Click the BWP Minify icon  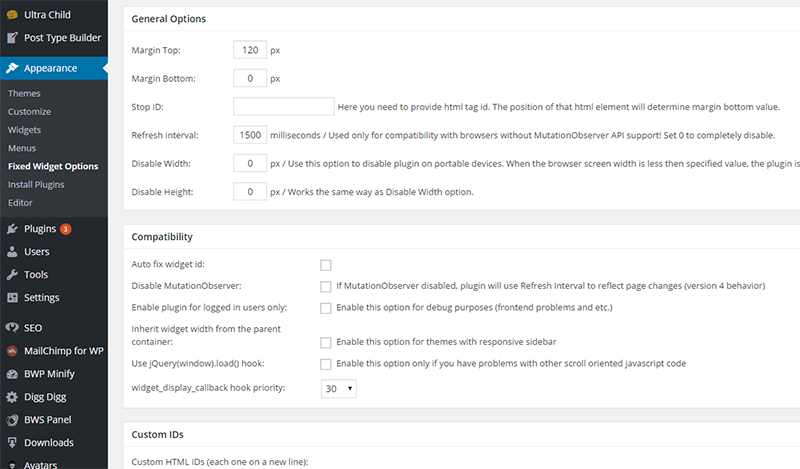click(12, 374)
